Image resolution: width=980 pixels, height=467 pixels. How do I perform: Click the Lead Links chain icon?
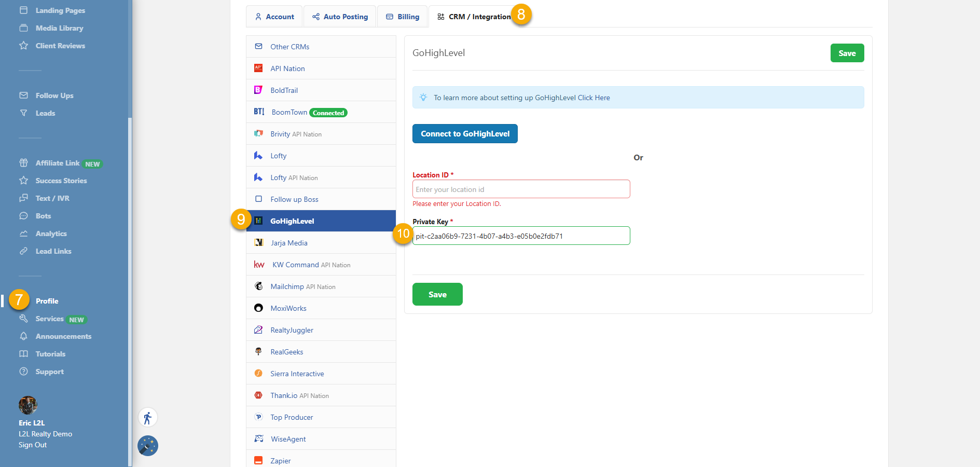(x=24, y=251)
